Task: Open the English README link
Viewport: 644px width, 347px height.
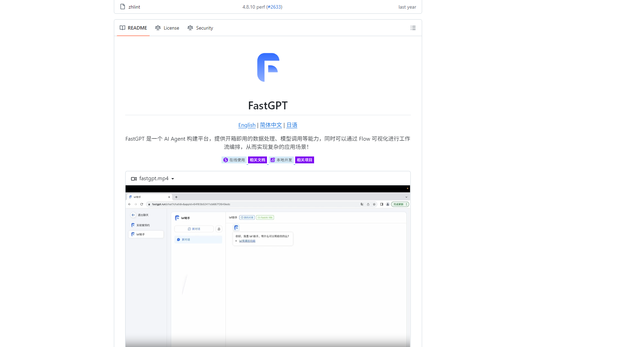Action: pos(247,125)
